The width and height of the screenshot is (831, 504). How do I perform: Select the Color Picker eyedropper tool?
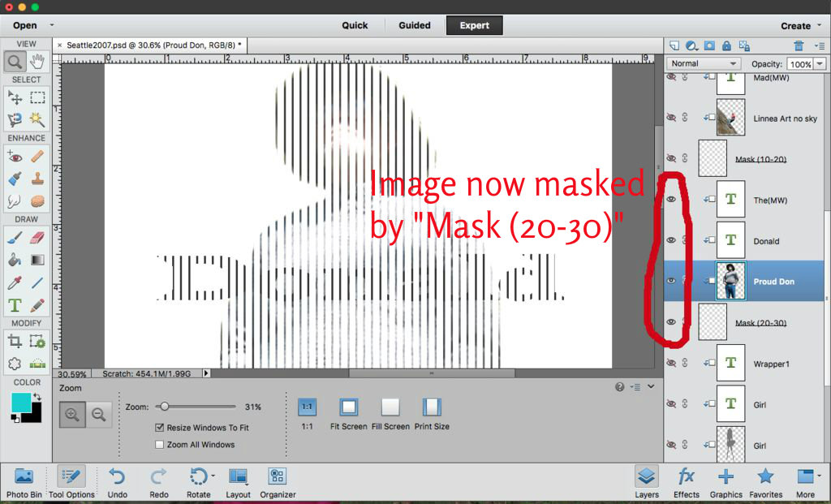click(15, 282)
